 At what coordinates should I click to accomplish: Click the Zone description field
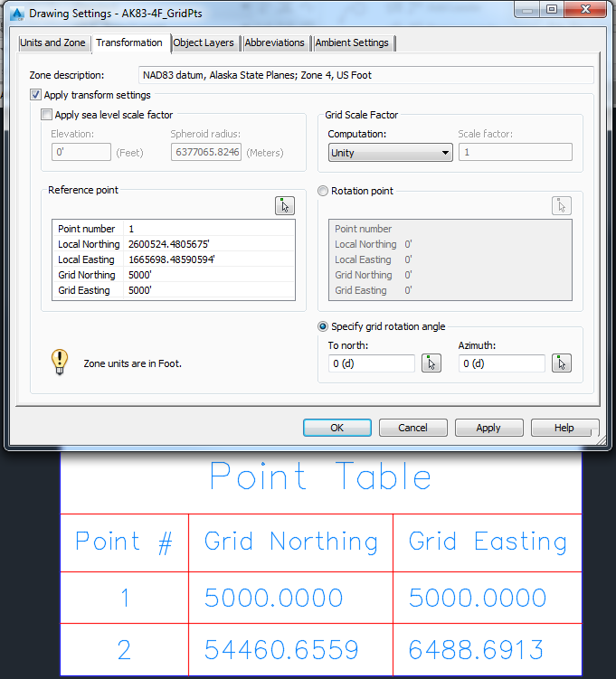pos(366,75)
